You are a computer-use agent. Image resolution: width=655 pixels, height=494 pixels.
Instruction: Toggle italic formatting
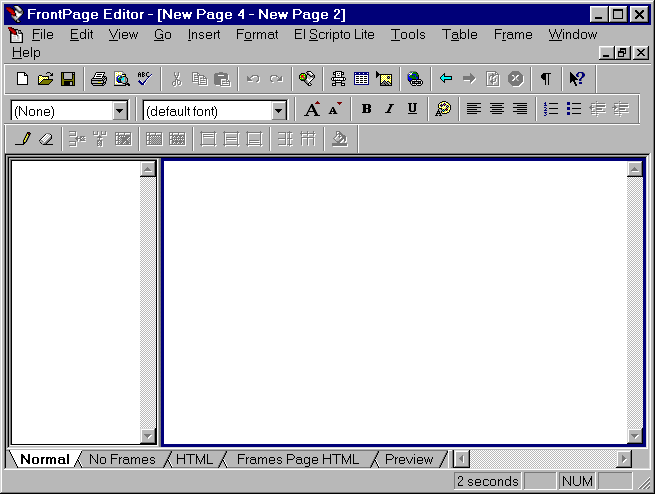click(389, 109)
